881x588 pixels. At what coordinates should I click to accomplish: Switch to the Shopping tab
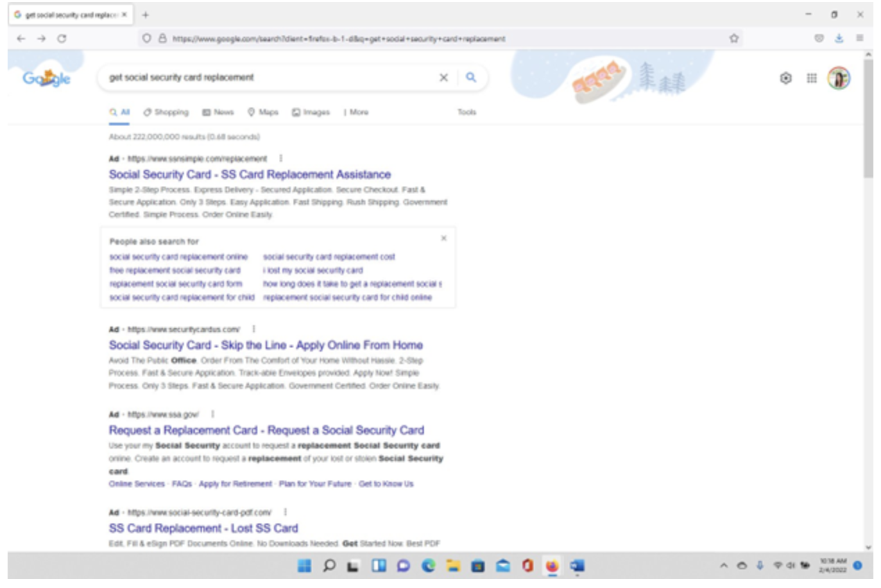pyautogui.click(x=166, y=112)
